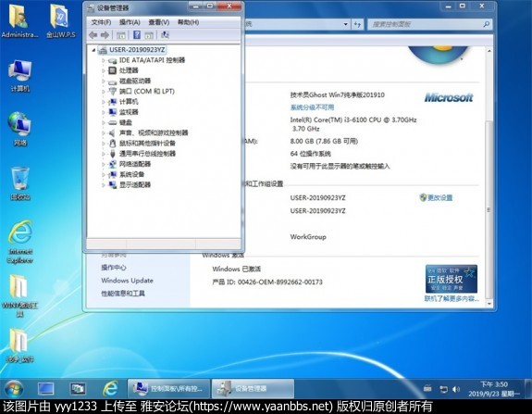532x414 pixels.
Task: Select the 显示适配器 display adapter icon
Action: (x=112, y=184)
